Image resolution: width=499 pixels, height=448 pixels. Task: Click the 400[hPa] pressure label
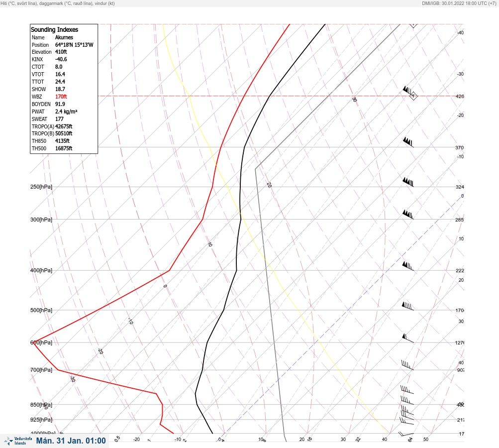41,270
